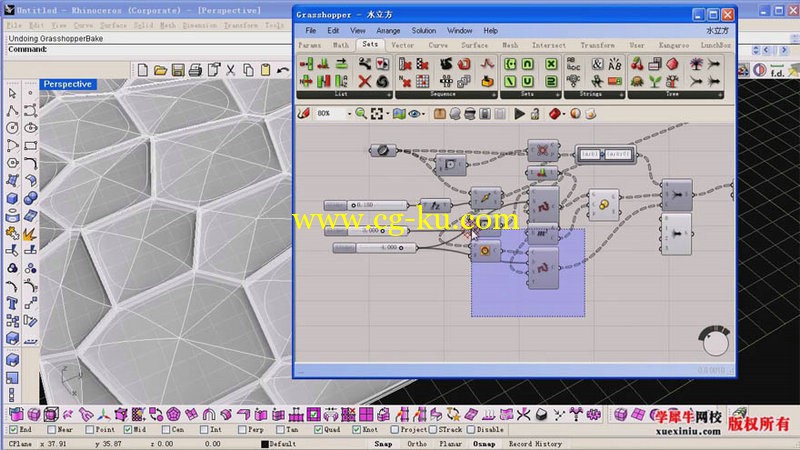Open the preview eye dropdown arrow
The image size is (800, 450).
424,114
